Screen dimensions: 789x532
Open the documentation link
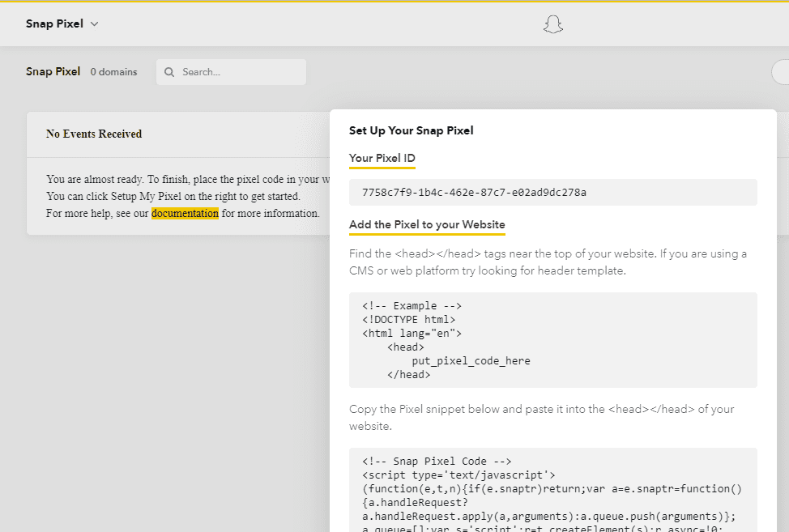pos(185,213)
